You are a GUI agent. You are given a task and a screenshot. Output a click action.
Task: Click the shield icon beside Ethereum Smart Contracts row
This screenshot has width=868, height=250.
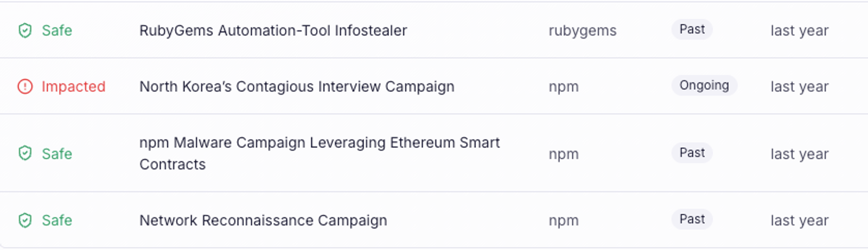25,153
